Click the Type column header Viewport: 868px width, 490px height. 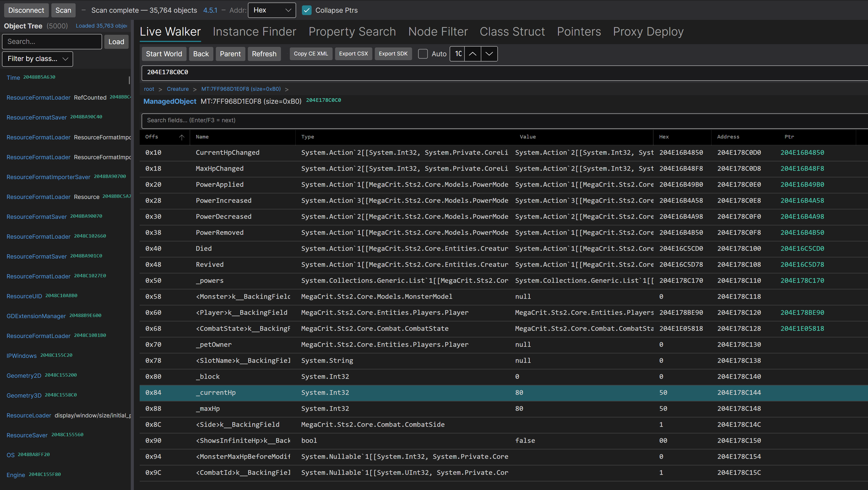pos(404,137)
